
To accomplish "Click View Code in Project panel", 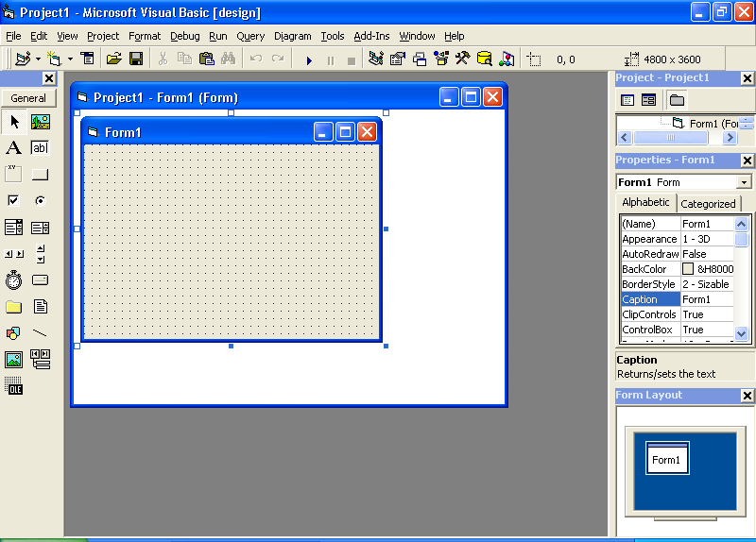I will (627, 100).
